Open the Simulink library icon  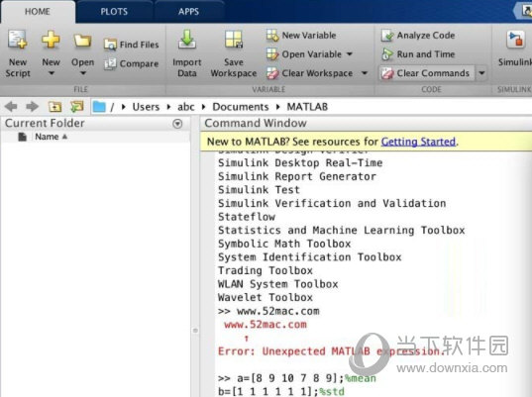click(515, 40)
